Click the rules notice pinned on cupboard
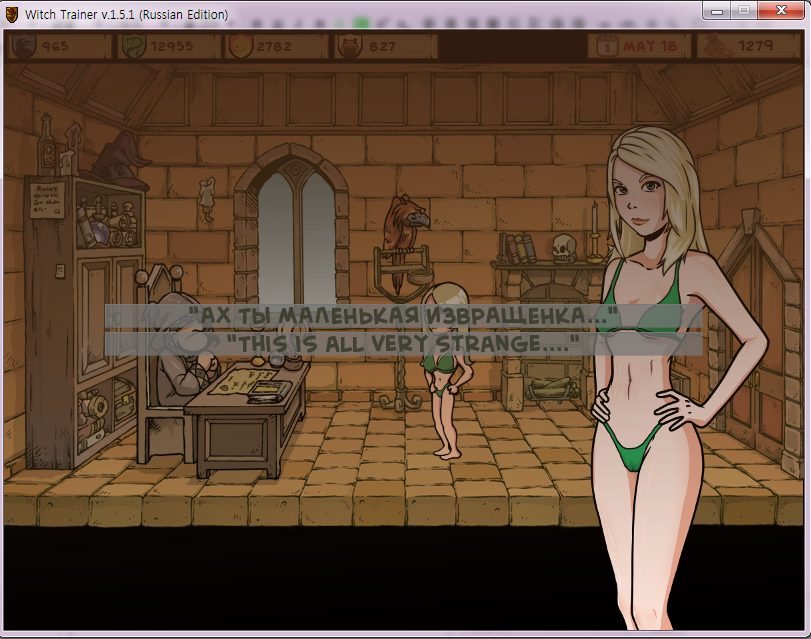811x639 pixels. pyautogui.click(x=47, y=199)
